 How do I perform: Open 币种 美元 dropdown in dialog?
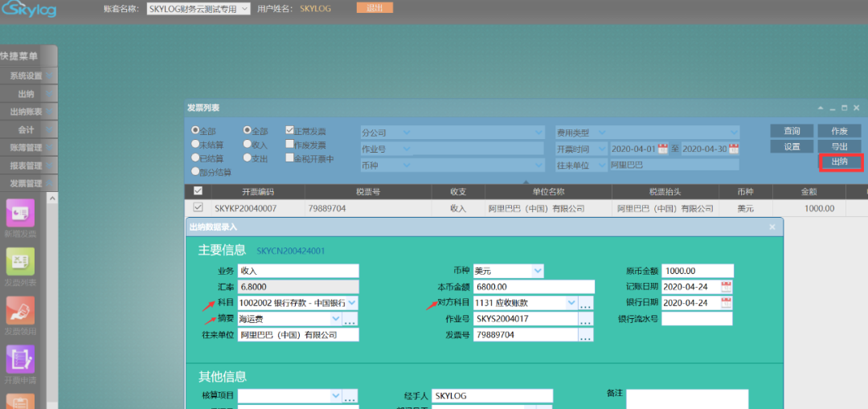tap(538, 271)
